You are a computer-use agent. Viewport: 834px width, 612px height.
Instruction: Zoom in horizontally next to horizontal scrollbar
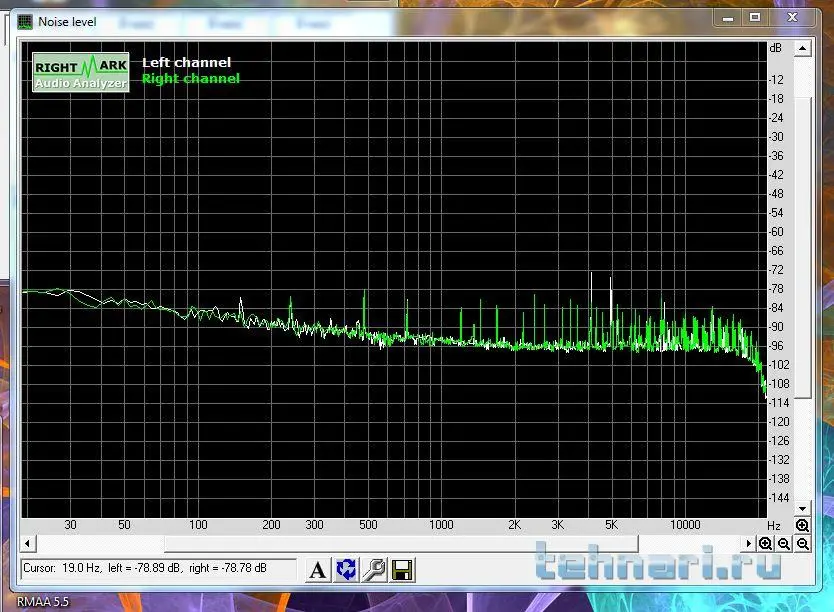pyautogui.click(x=765, y=544)
